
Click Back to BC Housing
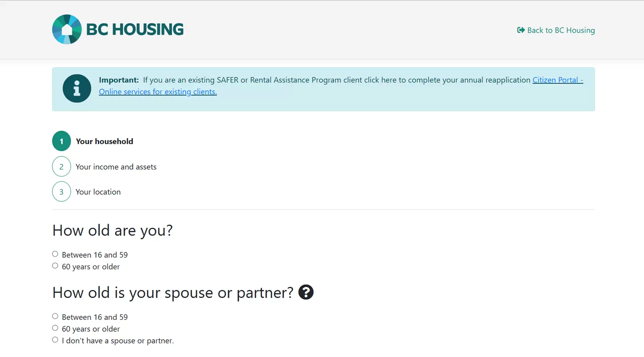tap(561, 30)
